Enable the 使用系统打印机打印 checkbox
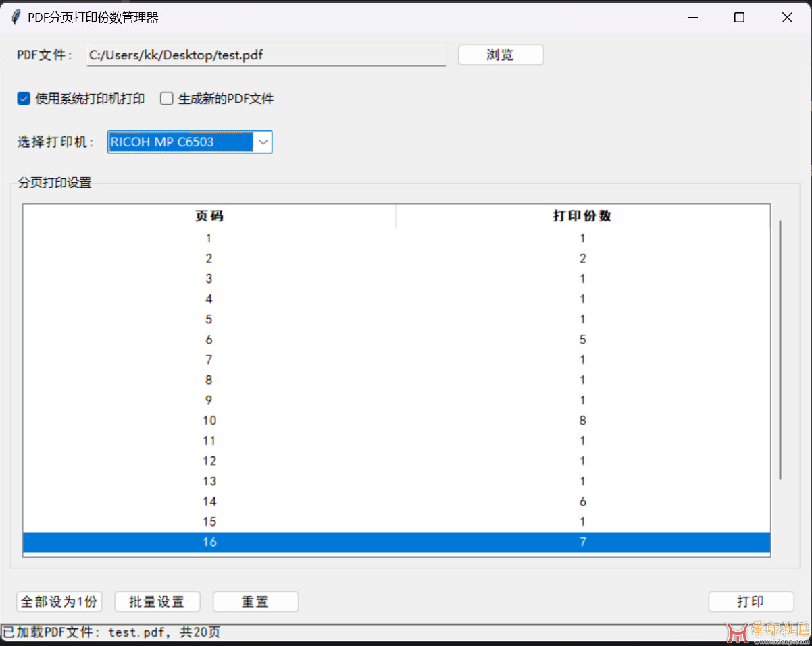The width and height of the screenshot is (812, 646). (x=24, y=99)
